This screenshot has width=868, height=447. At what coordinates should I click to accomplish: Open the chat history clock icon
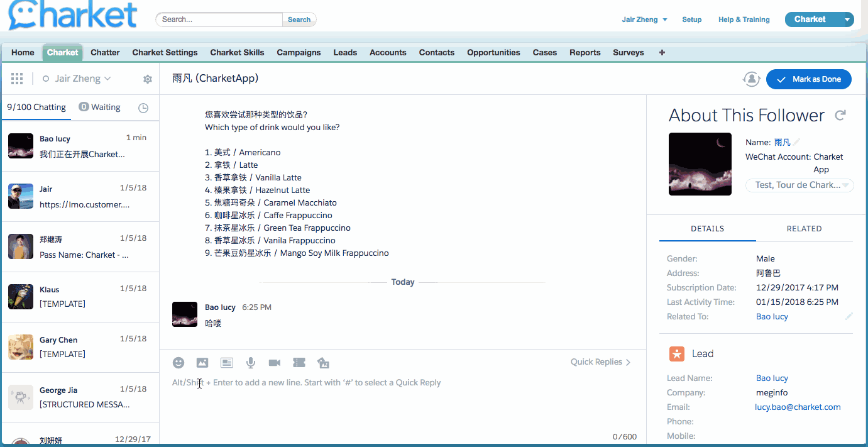click(143, 108)
